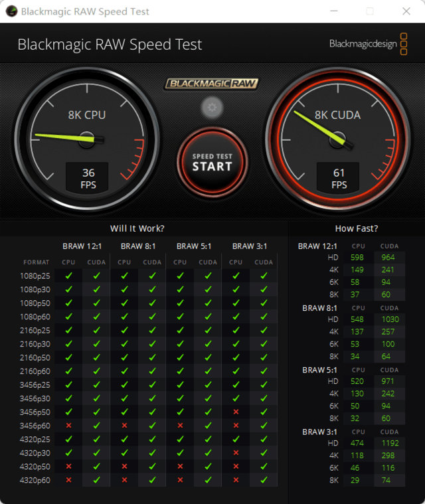The image size is (425, 504).
Task: Click the BRAW 3:1 HD CUDA value 1192
Action: [390, 444]
